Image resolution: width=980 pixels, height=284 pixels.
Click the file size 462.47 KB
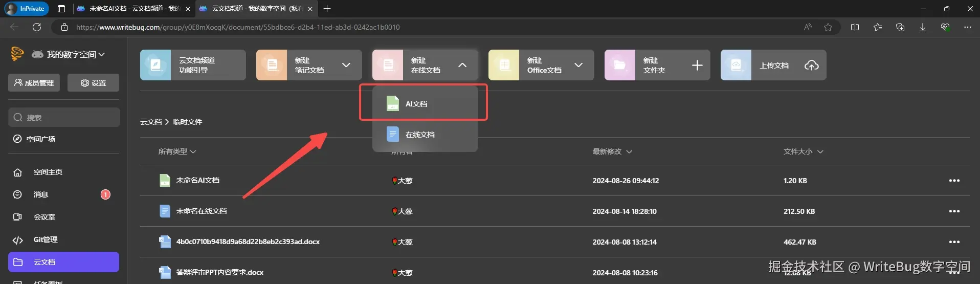[x=800, y=242]
